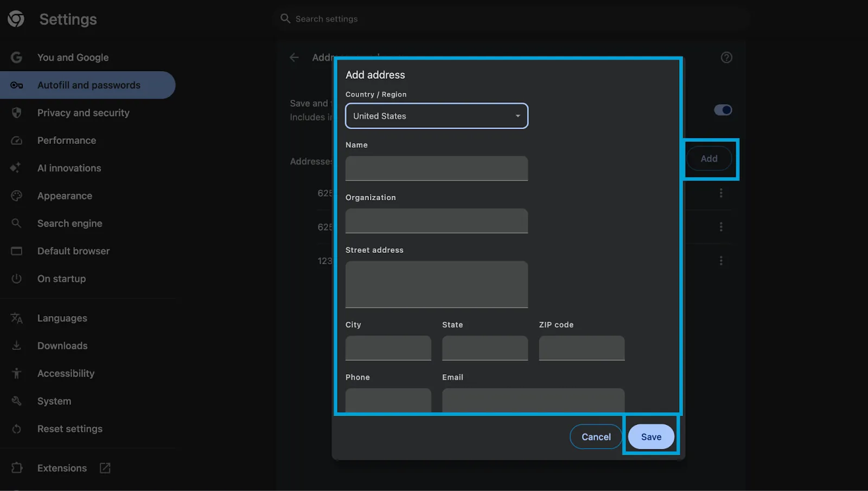Viewport: 868px width, 491px height.
Task: Focus the Organization field
Action: pos(437,221)
